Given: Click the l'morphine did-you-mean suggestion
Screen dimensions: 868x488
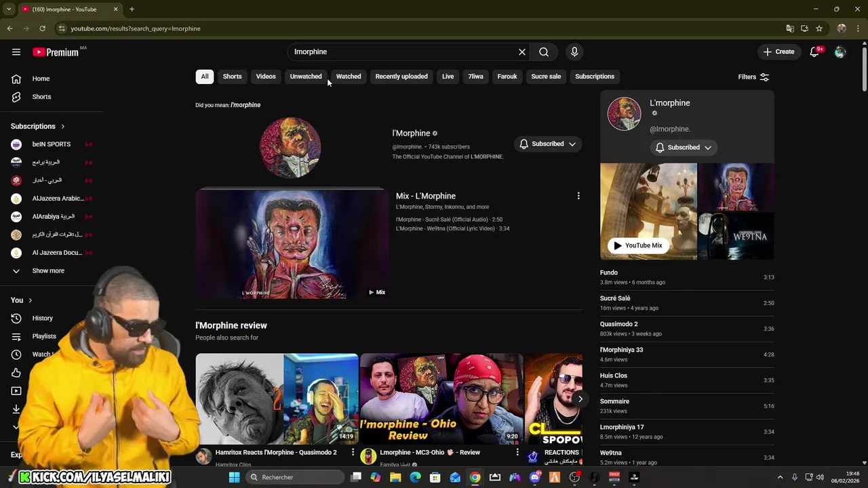Looking at the screenshot, I should (245, 105).
